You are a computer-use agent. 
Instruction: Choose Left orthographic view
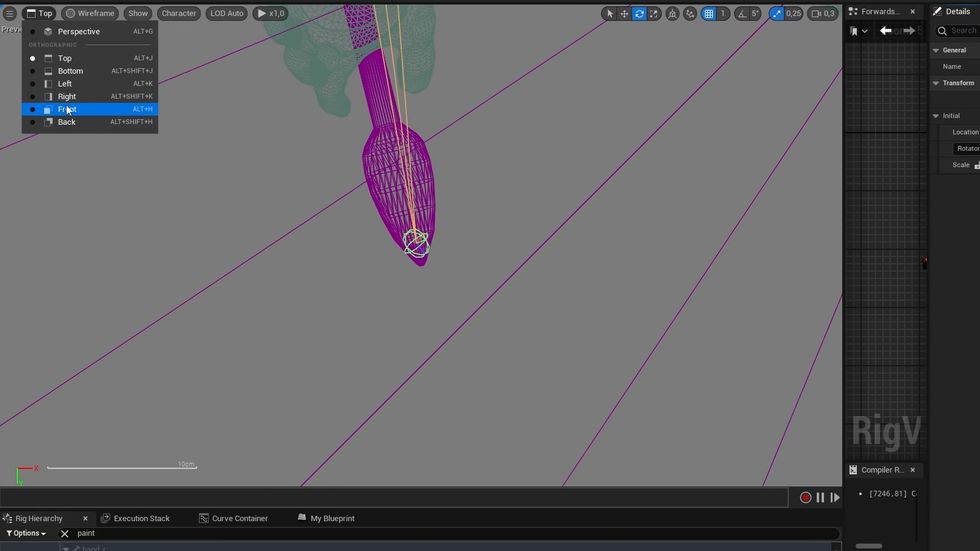click(x=89, y=84)
